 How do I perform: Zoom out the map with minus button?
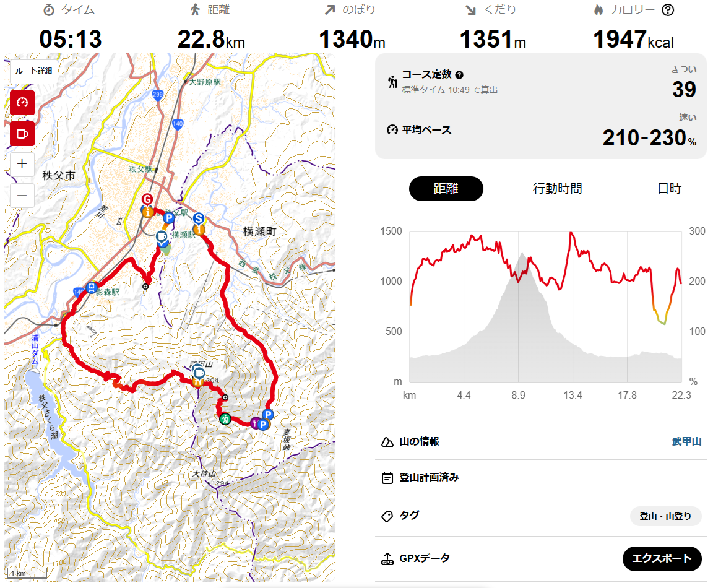[x=22, y=196]
